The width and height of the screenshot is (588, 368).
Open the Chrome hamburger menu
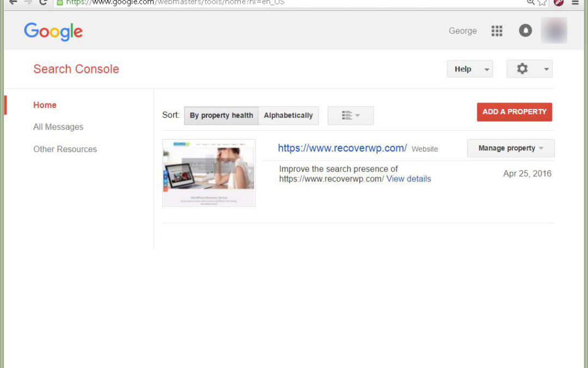coord(575,2)
